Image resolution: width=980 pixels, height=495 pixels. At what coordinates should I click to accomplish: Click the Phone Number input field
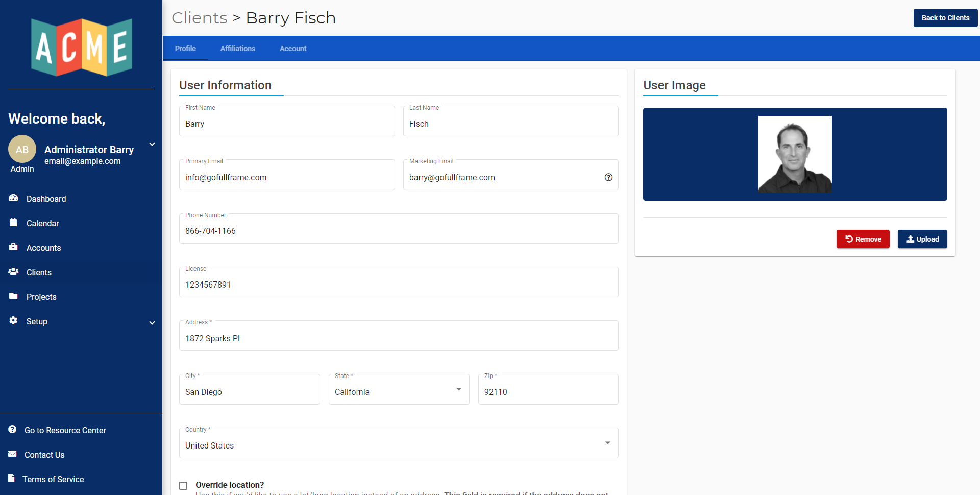click(399, 229)
